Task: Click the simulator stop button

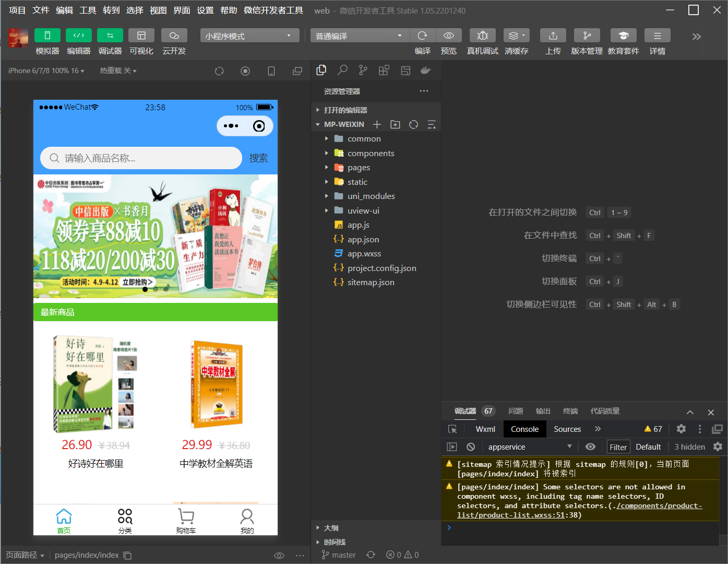Action: click(x=245, y=71)
